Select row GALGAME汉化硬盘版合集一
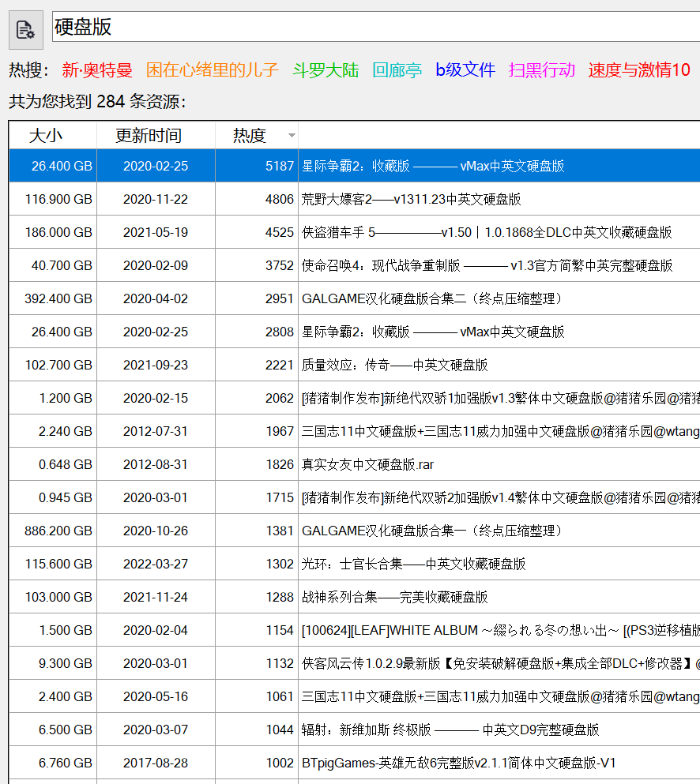This screenshot has width=700, height=784. [354, 531]
